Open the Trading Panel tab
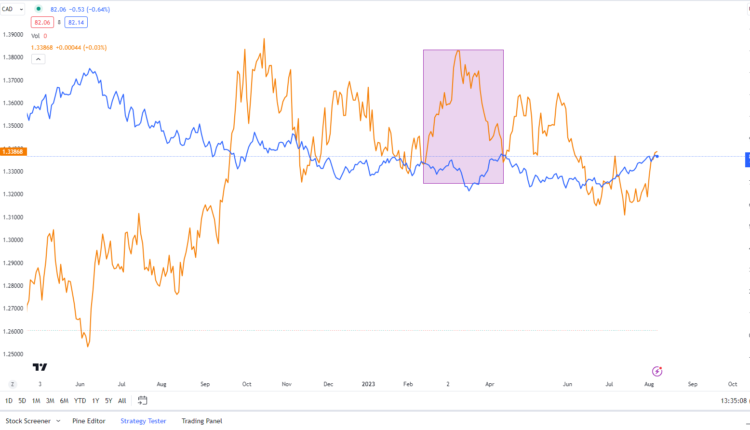This screenshot has height=430, width=750. coord(201,421)
